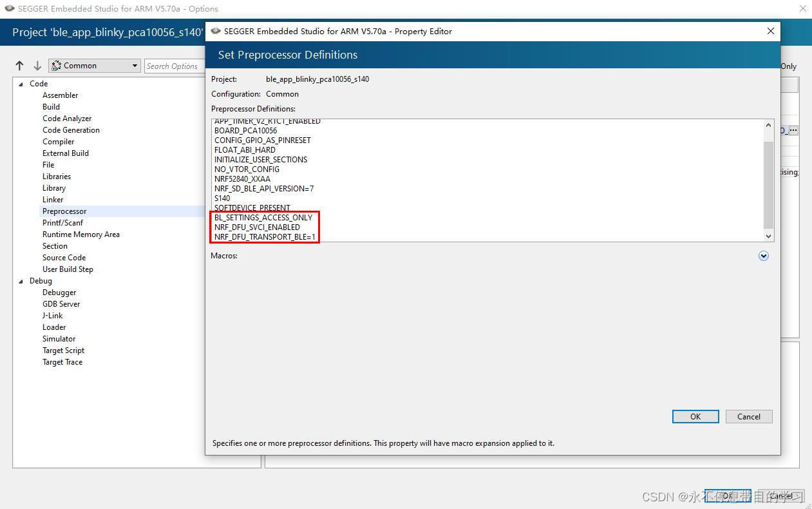Select J-Link under the Debug section
Image resolution: width=812 pixels, height=509 pixels.
coord(52,315)
